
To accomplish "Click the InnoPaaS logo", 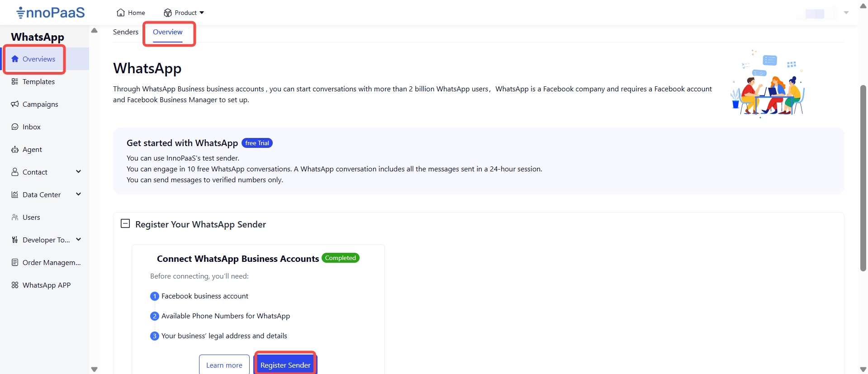I will 50,12.
